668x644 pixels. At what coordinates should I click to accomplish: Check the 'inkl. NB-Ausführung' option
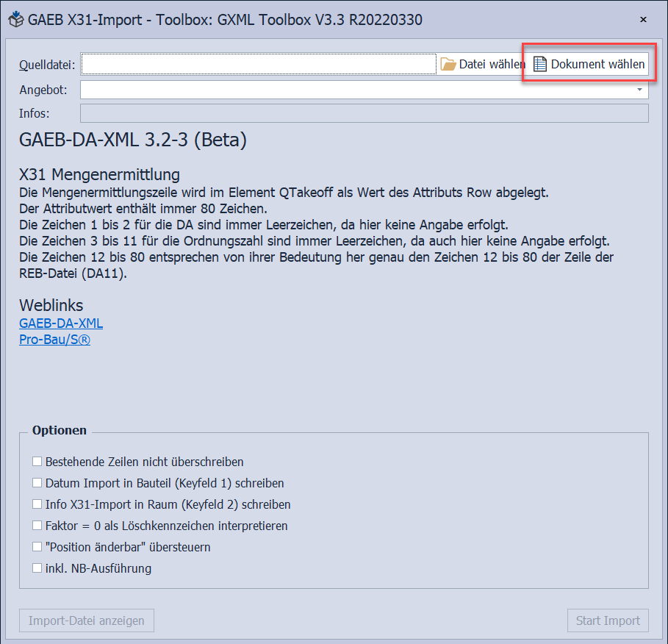coord(37,568)
